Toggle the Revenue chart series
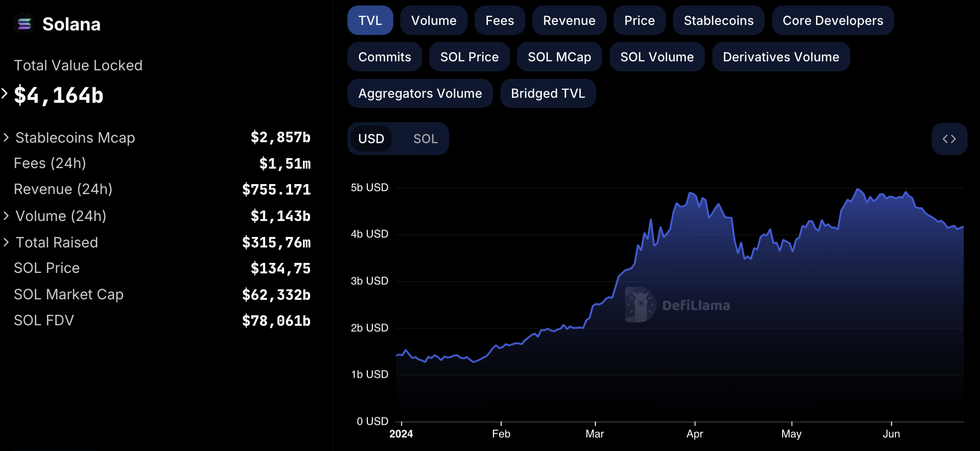The height and width of the screenshot is (451, 980). tap(569, 20)
